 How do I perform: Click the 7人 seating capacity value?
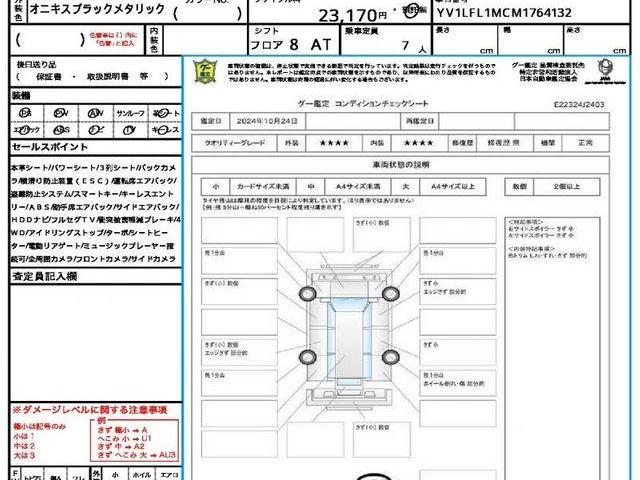pyautogui.click(x=413, y=46)
